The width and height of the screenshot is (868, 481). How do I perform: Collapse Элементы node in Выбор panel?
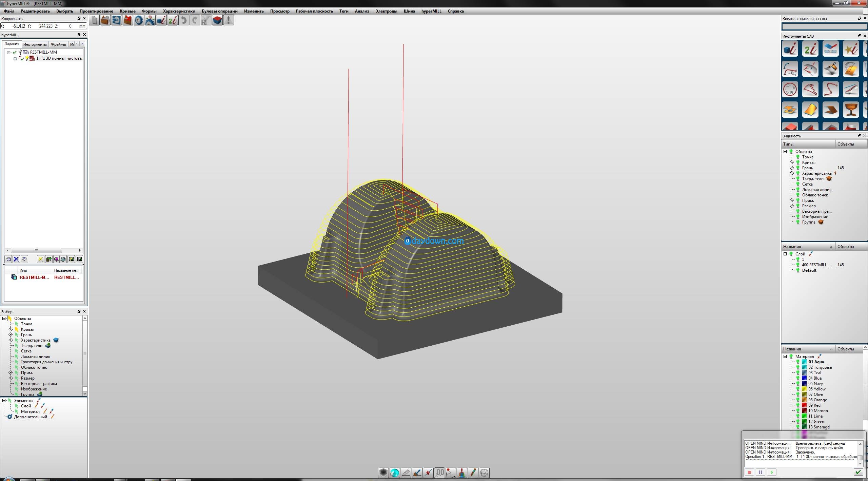point(4,401)
